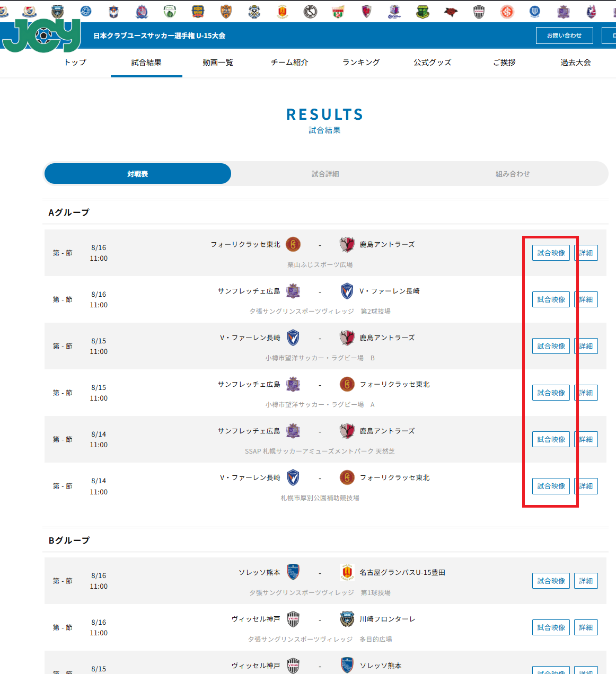The width and height of the screenshot is (616, 674).
Task: Open the 公式グッズ menu item
Action: tap(433, 63)
